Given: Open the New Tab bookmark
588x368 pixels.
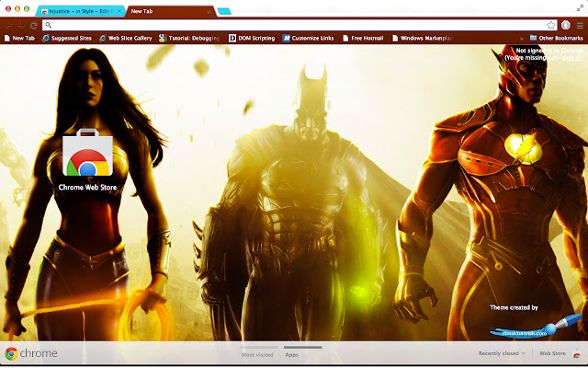Looking at the screenshot, I should pos(19,38).
